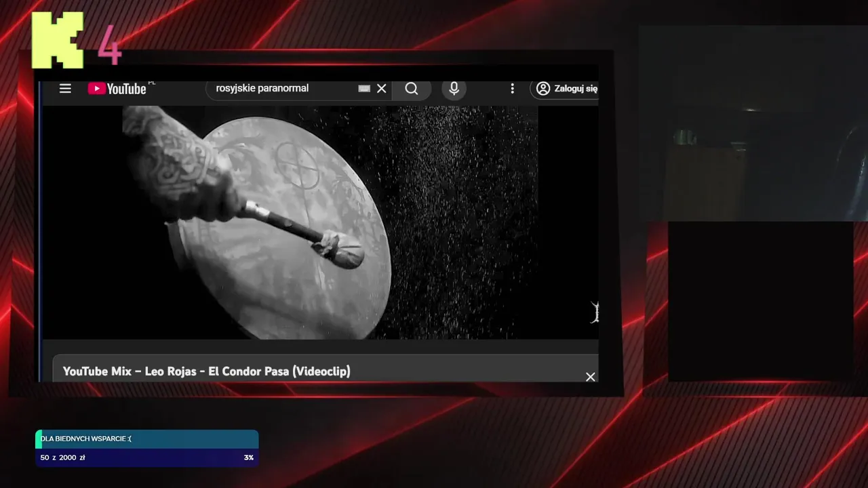Click the webcam feed overlay
Viewport: 868px width, 488px height.
(753, 123)
